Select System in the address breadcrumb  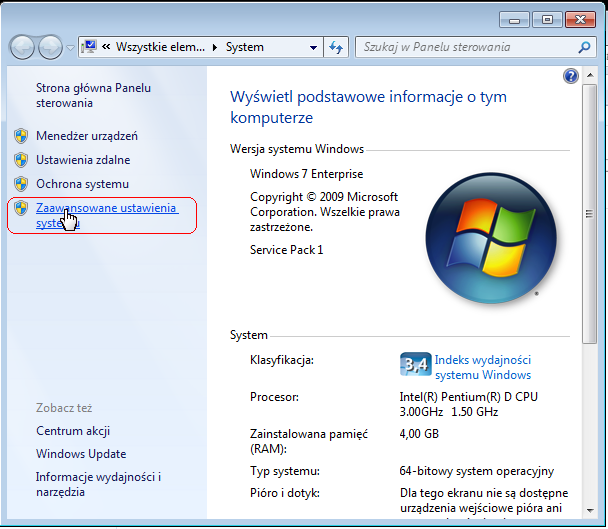click(x=245, y=47)
